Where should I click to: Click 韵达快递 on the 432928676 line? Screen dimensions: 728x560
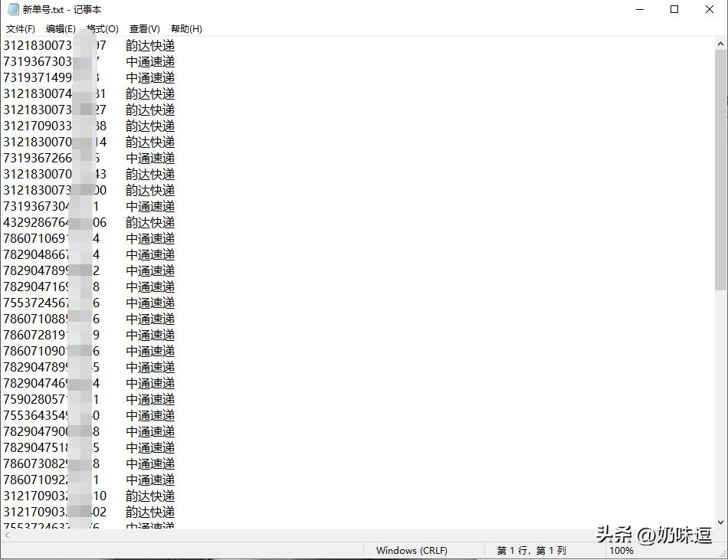[150, 223]
